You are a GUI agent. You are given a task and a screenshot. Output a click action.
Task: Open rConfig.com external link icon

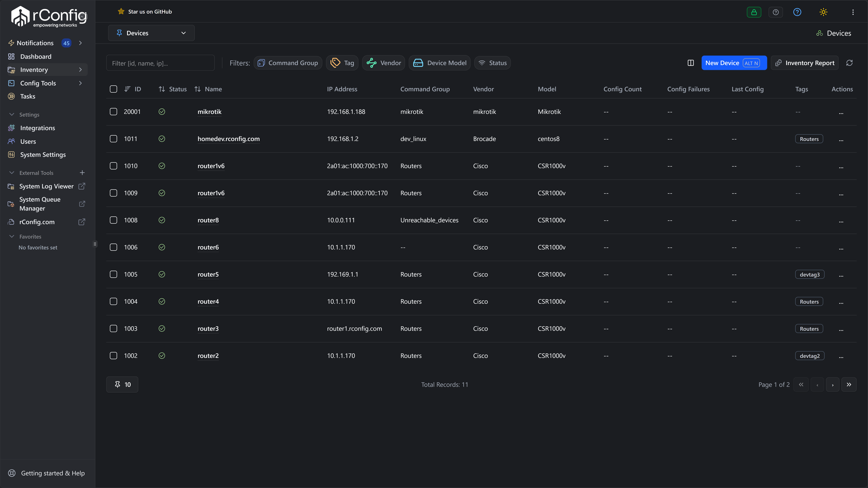coord(82,222)
